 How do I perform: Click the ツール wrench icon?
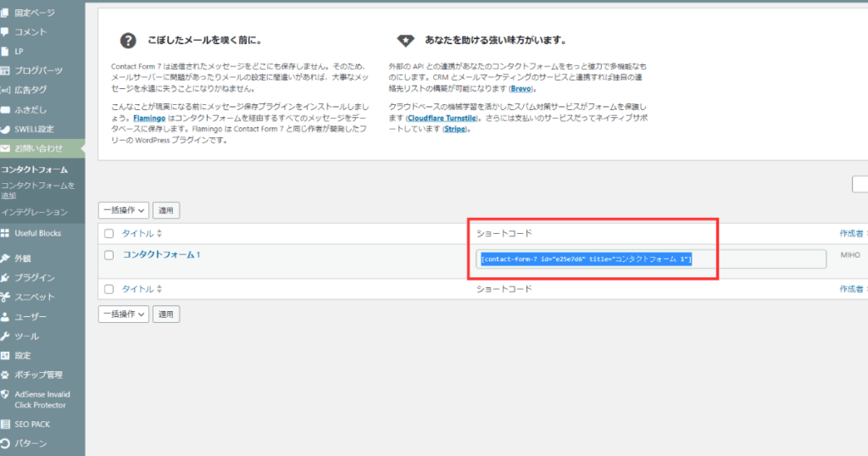pos(4,336)
